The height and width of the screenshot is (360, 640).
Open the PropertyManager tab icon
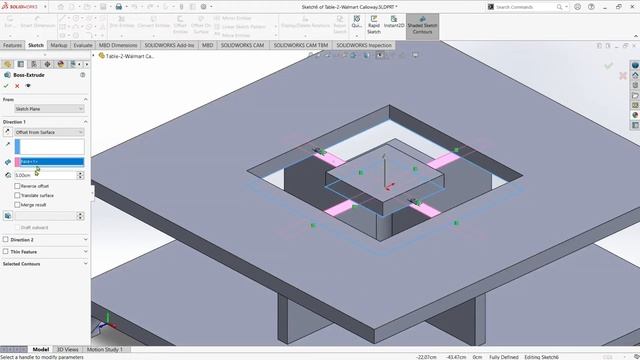[x=20, y=64]
